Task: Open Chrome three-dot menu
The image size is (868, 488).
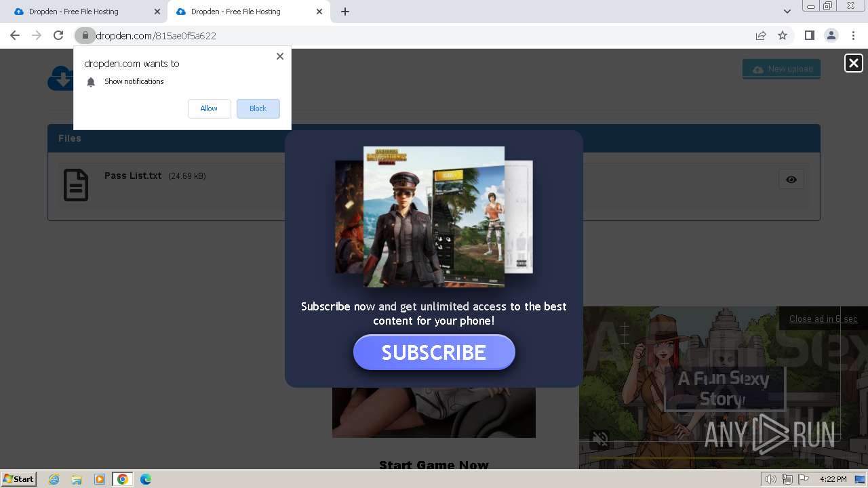Action: coord(853,35)
